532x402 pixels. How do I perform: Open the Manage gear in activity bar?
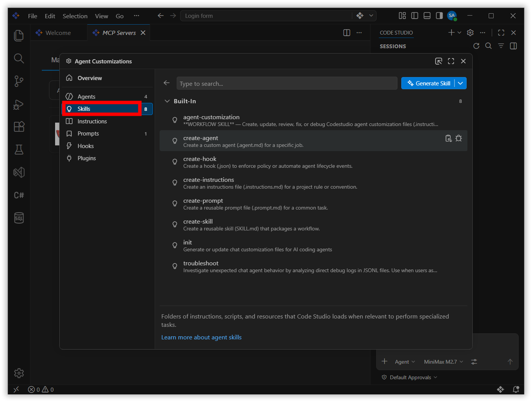[19, 373]
